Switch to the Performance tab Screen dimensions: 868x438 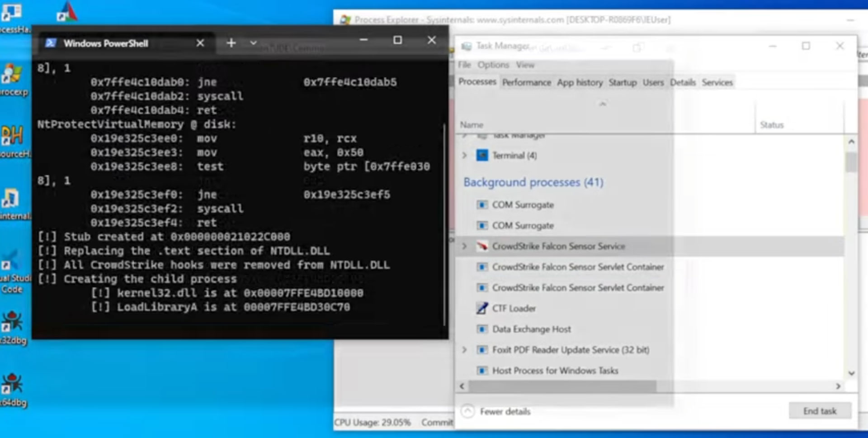point(526,82)
